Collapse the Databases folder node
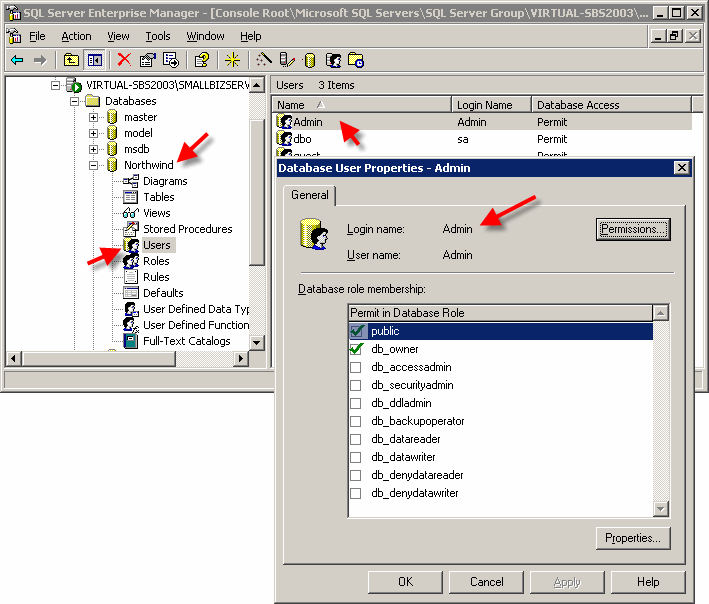The width and height of the screenshot is (709, 604). 74,101
